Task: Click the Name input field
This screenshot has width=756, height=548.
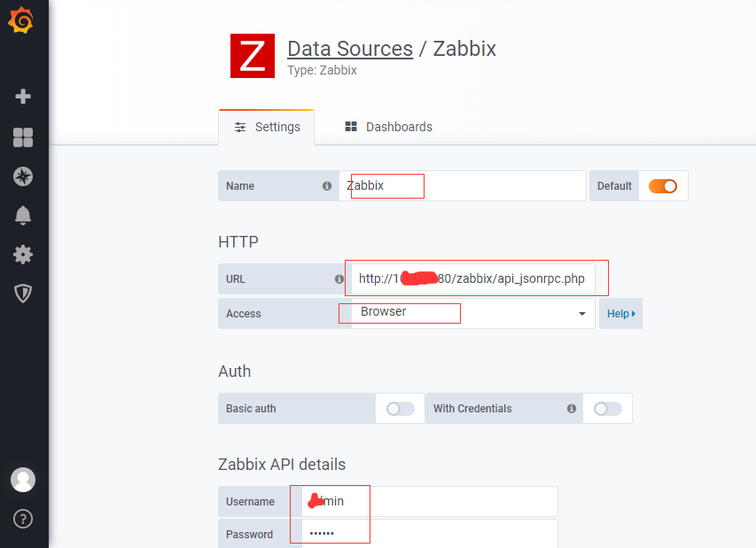Action: pyautogui.click(x=463, y=185)
